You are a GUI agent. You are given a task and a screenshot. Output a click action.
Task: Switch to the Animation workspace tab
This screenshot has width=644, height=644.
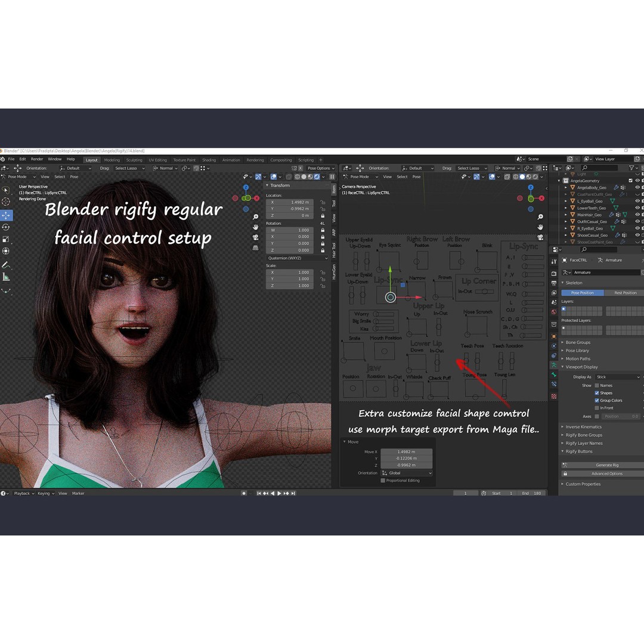tap(231, 160)
